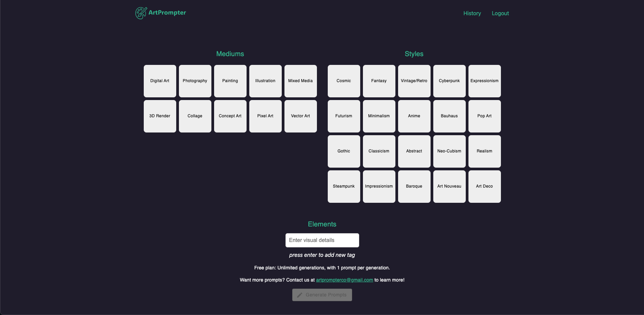
Task: Open the artprompterco@gmail.com email link
Action: (344, 280)
